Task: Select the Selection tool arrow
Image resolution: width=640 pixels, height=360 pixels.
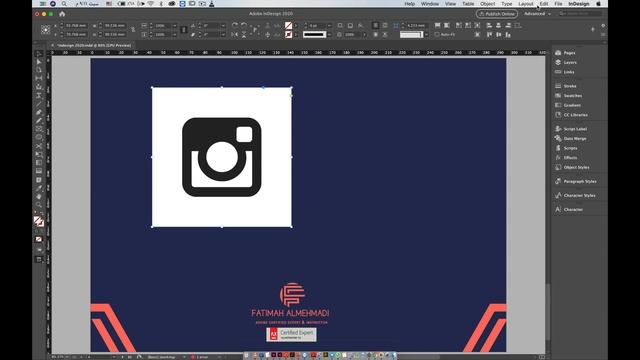Action: pos(39,53)
